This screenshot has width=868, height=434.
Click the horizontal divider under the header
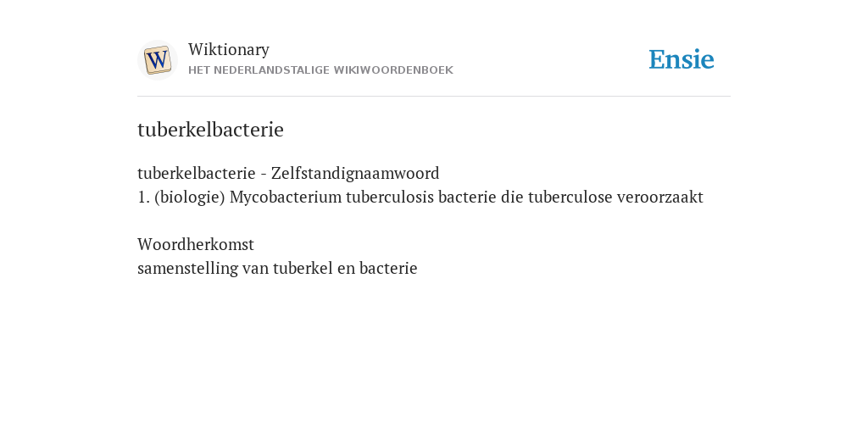coord(434,97)
